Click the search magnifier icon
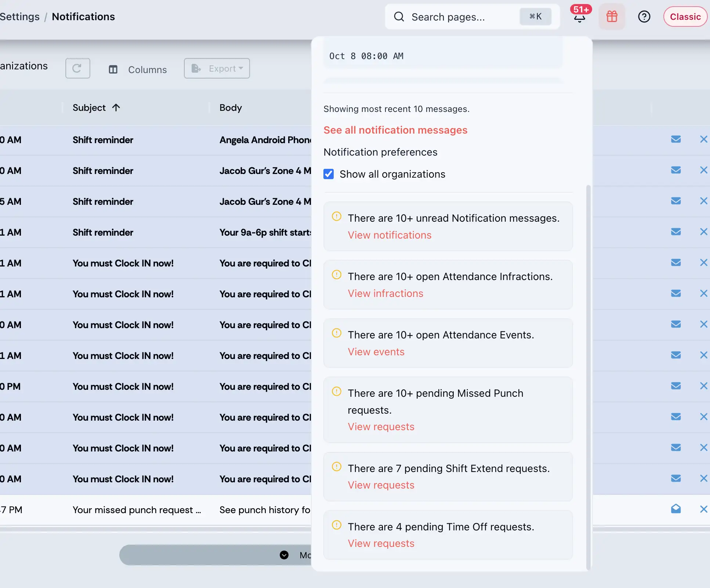 pos(399,17)
